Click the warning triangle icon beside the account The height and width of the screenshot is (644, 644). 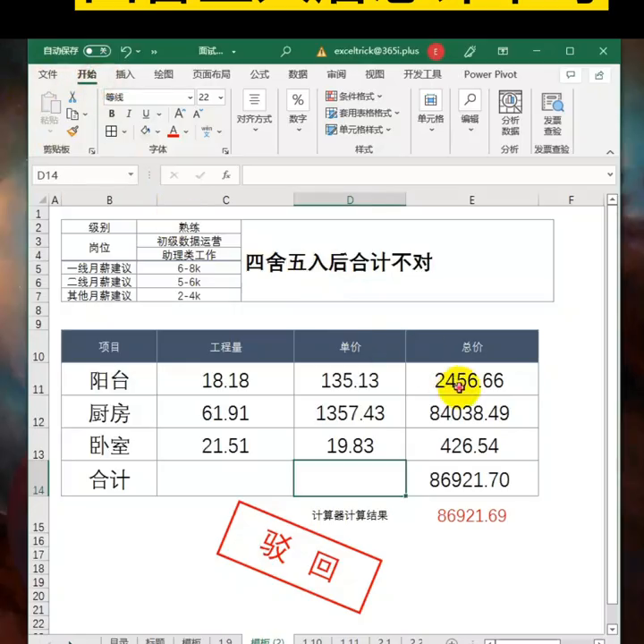point(322,52)
